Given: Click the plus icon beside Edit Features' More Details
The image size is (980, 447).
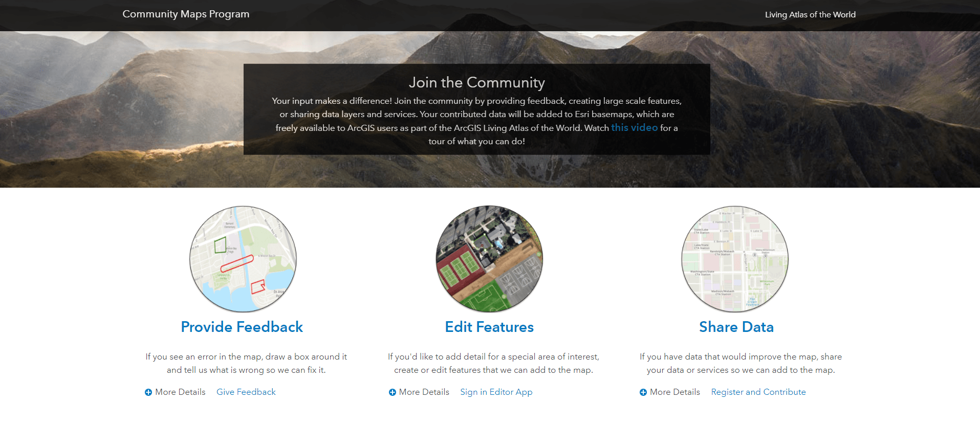Looking at the screenshot, I should point(393,392).
